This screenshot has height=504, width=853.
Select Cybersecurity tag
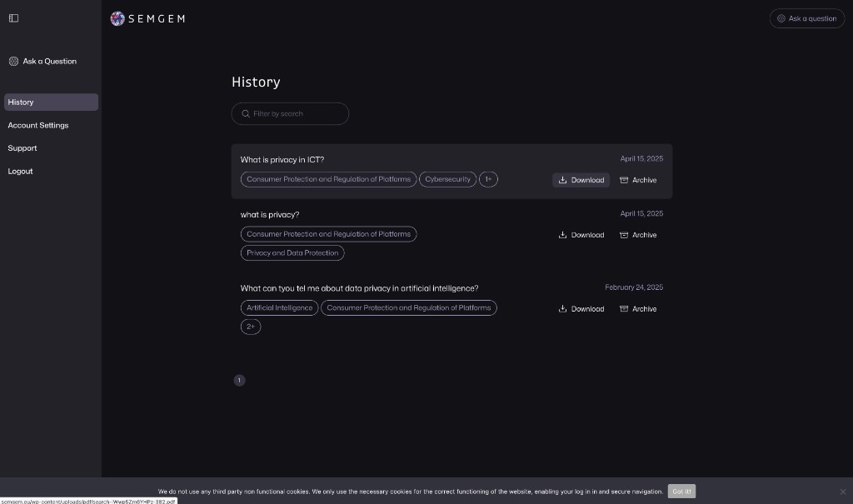[x=447, y=179]
